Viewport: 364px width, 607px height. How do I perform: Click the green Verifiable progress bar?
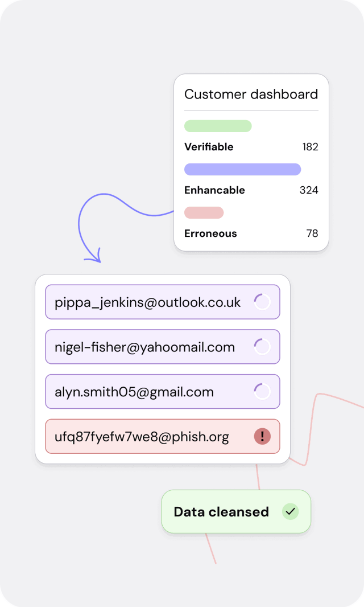[218, 126]
